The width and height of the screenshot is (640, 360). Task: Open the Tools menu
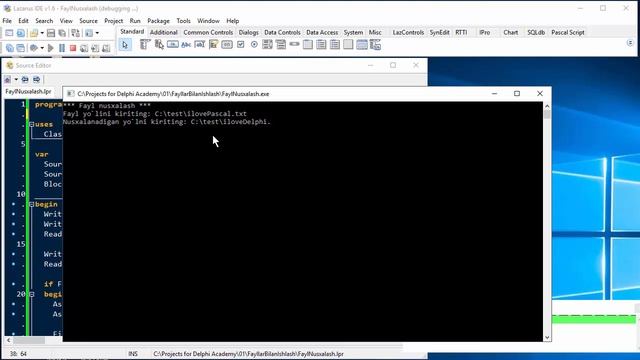click(x=183, y=21)
